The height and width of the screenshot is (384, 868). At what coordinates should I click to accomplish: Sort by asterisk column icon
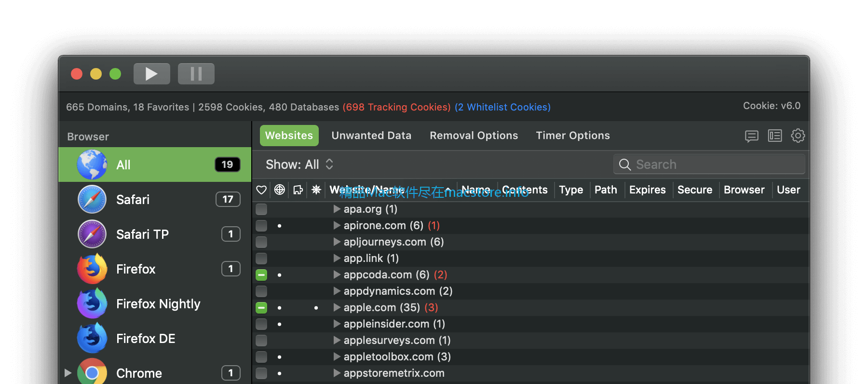click(x=316, y=190)
